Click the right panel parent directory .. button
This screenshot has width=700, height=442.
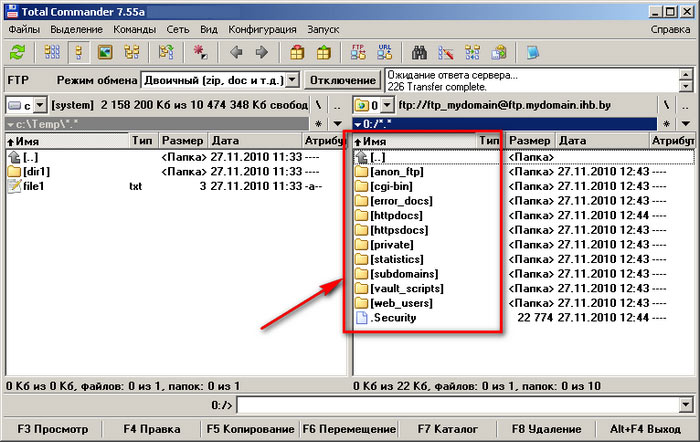pyautogui.click(x=685, y=106)
